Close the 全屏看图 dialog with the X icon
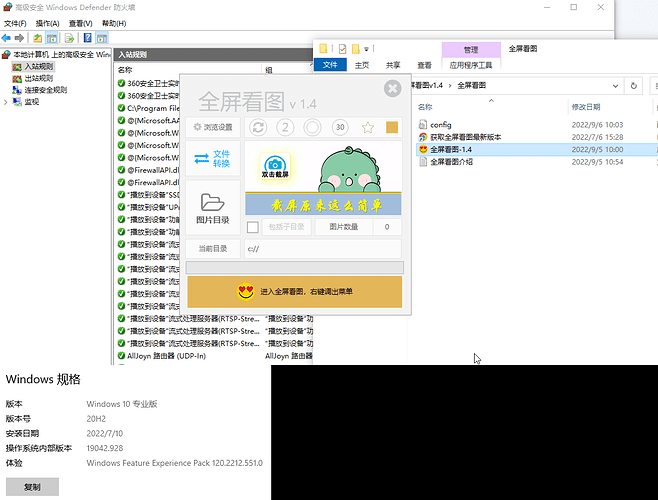658x500 pixels. click(x=392, y=88)
